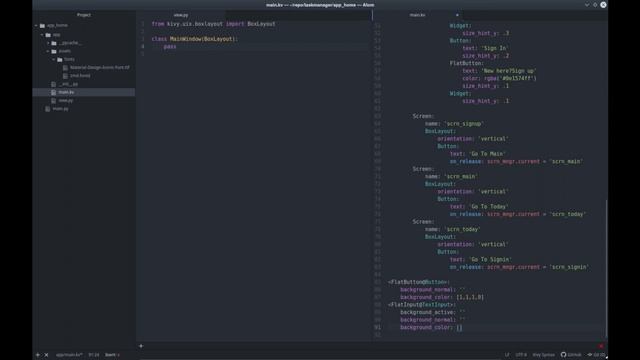Screen dimensions: 640x360
Task: Click the plus icon in status bar
Action: point(38,355)
